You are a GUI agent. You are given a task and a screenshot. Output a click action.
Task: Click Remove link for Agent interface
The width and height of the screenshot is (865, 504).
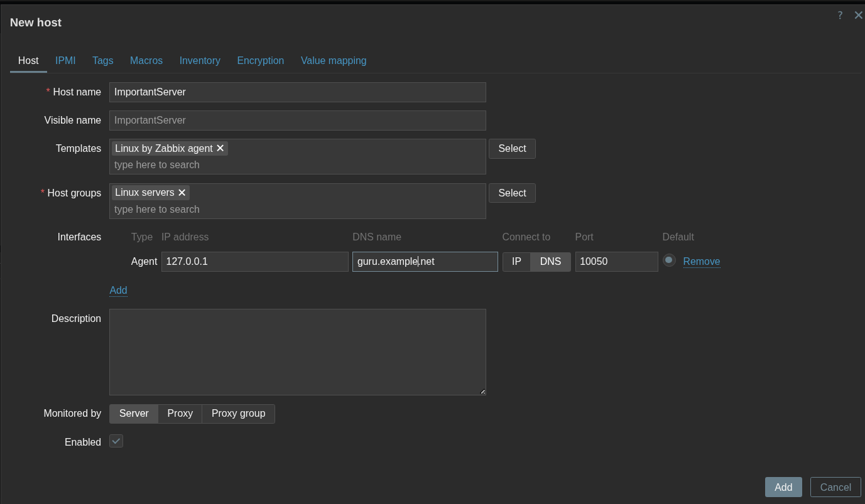[701, 262]
